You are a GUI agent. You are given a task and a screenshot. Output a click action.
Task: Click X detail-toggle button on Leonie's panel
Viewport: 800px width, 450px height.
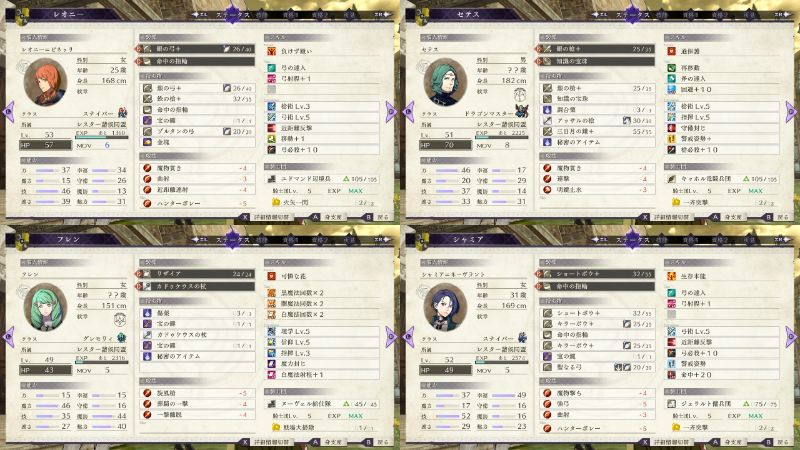tap(245, 217)
